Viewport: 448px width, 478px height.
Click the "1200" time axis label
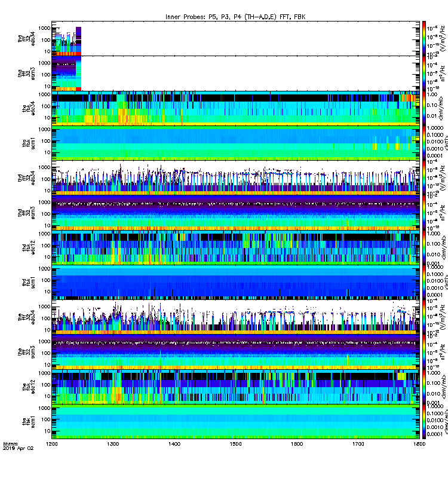(x=52, y=444)
